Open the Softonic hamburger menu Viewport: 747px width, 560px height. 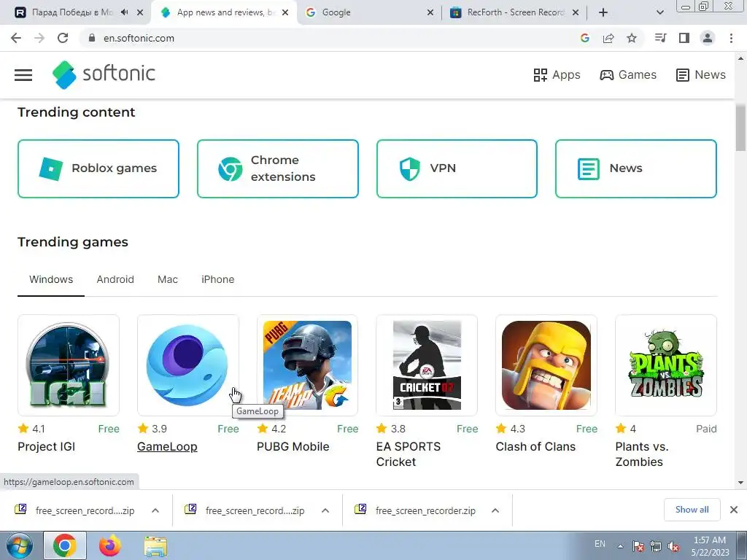(23, 75)
